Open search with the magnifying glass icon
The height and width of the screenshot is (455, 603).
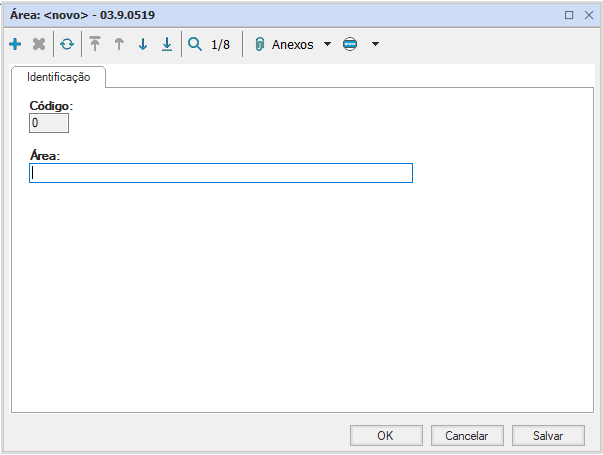click(195, 45)
